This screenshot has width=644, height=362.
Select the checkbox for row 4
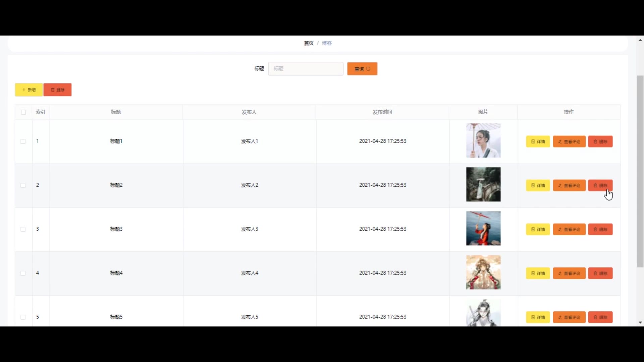click(23, 273)
